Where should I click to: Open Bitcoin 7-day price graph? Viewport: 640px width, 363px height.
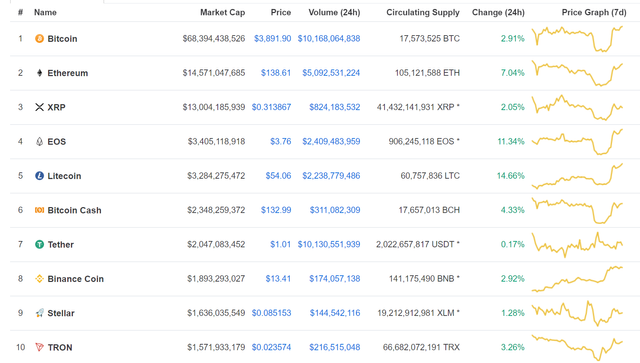[577, 39]
